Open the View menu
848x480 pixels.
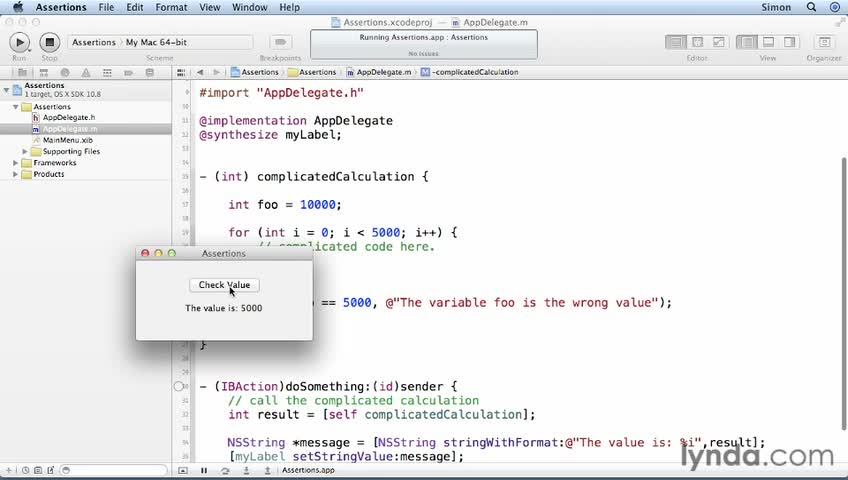(209, 7)
